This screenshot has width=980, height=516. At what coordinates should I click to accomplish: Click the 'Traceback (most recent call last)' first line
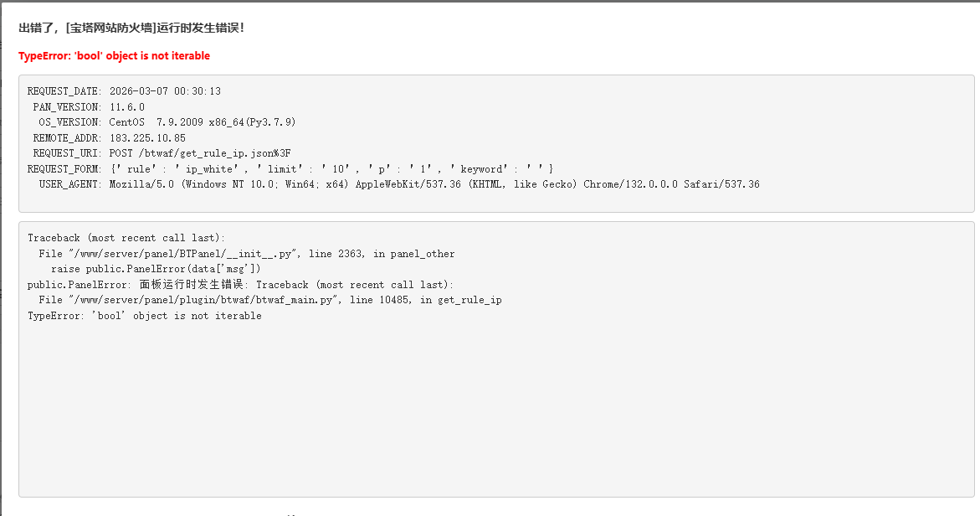coord(126,238)
